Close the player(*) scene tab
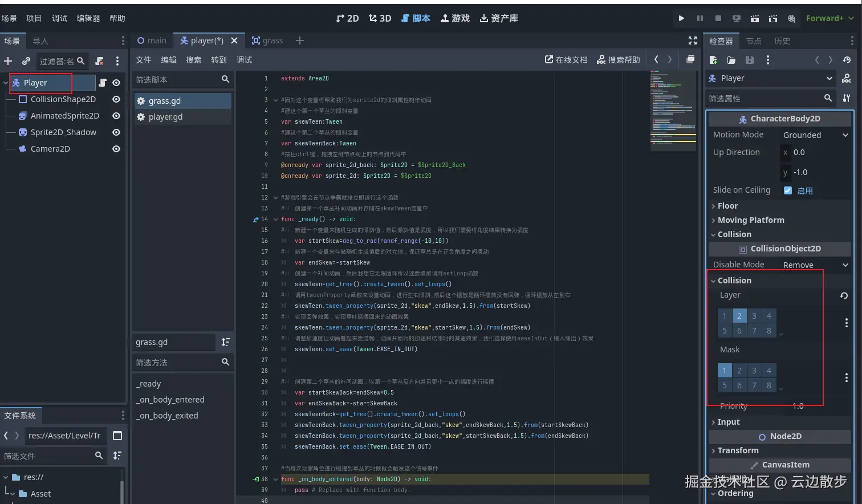This screenshot has width=862, height=504. [x=234, y=40]
